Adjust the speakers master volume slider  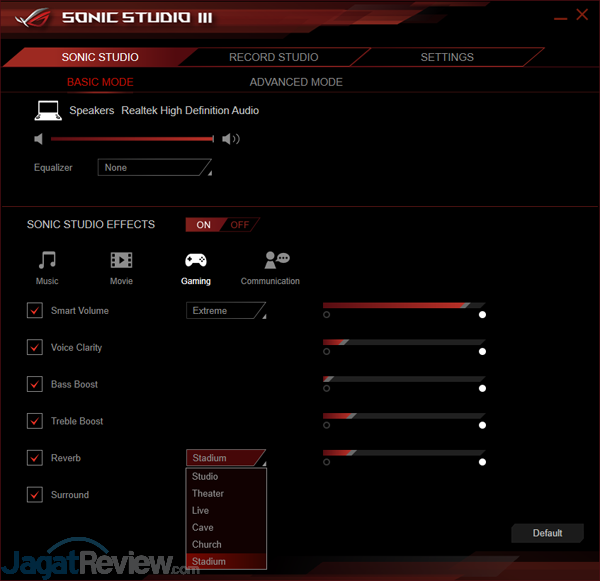tap(132, 139)
